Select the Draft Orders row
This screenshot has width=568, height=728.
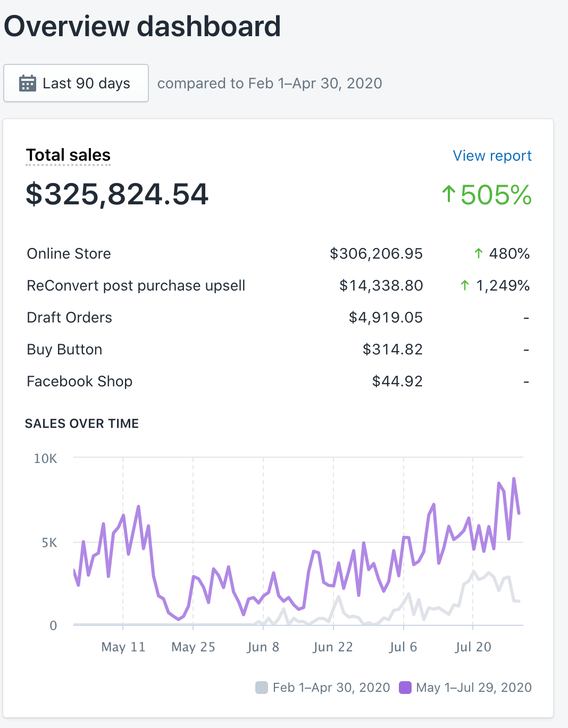click(x=278, y=317)
